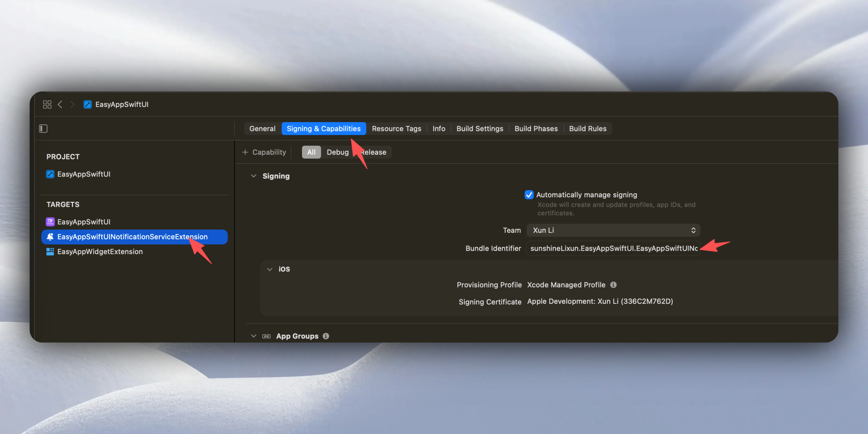Select the Debug configuration filter
868x434 pixels.
tap(337, 152)
